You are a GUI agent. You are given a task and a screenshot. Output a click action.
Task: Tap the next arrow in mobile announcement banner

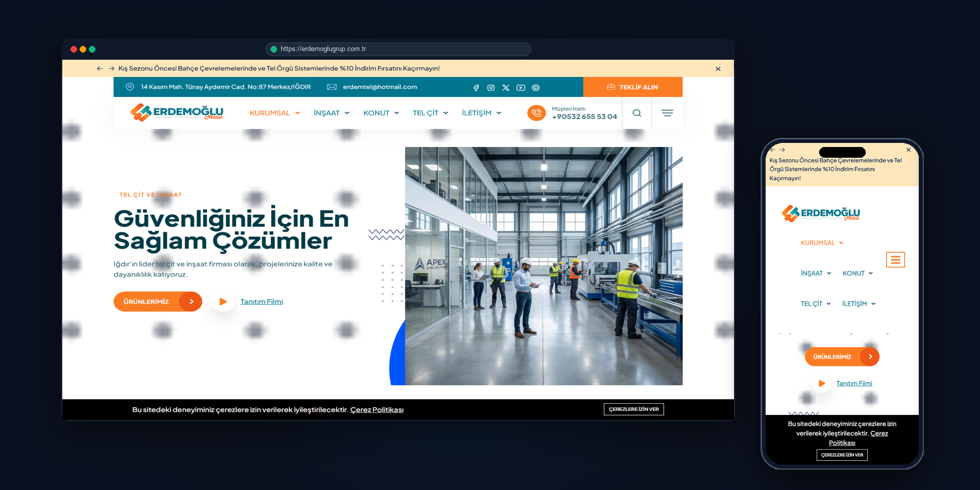click(x=782, y=150)
